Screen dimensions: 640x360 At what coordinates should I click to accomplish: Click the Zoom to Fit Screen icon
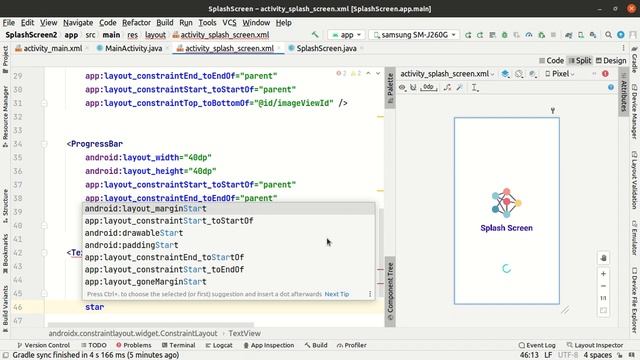click(603, 311)
